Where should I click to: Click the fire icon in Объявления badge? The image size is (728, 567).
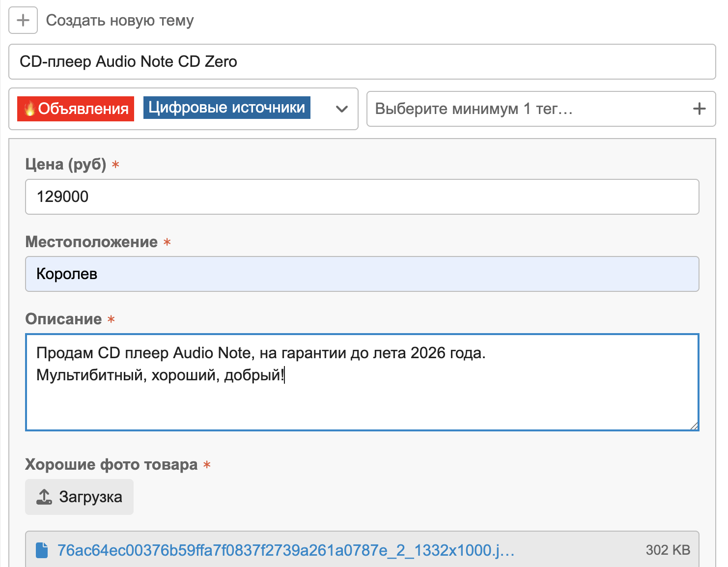tap(29, 109)
